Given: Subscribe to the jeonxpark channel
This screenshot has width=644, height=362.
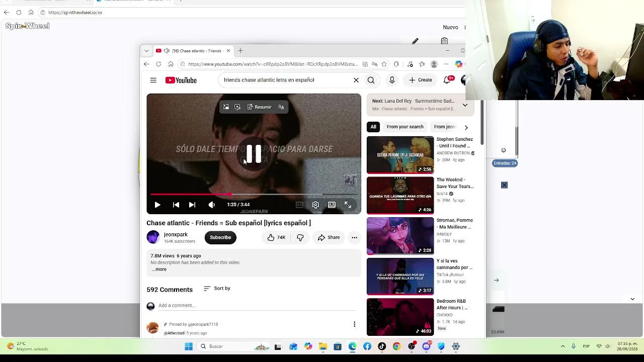Looking at the screenshot, I should click(x=220, y=237).
